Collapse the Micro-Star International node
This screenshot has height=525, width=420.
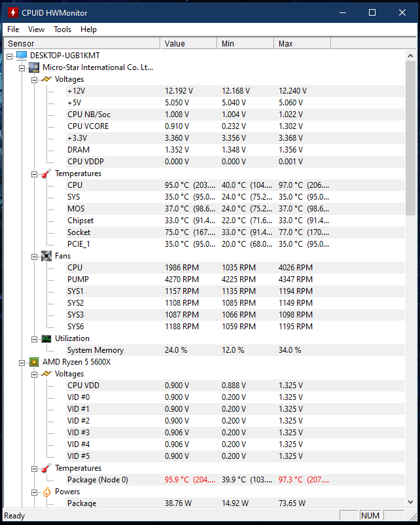point(22,68)
